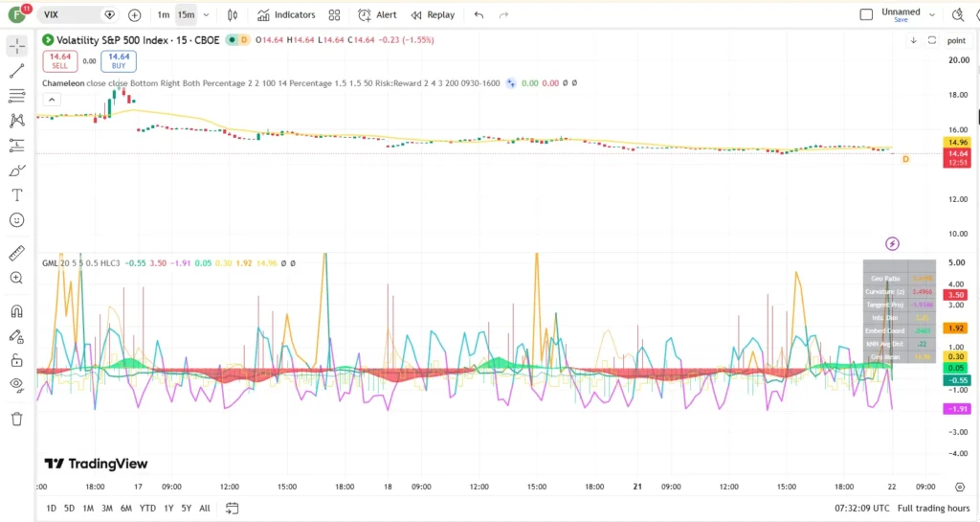The width and height of the screenshot is (980, 522).
Task: Click the 07:32:09 UTC timezone clock
Action: click(x=862, y=509)
